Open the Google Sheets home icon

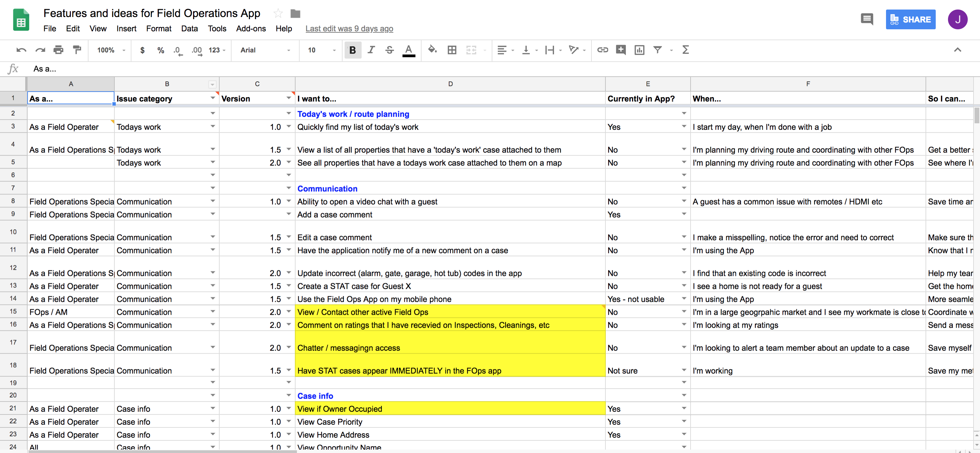click(x=21, y=20)
